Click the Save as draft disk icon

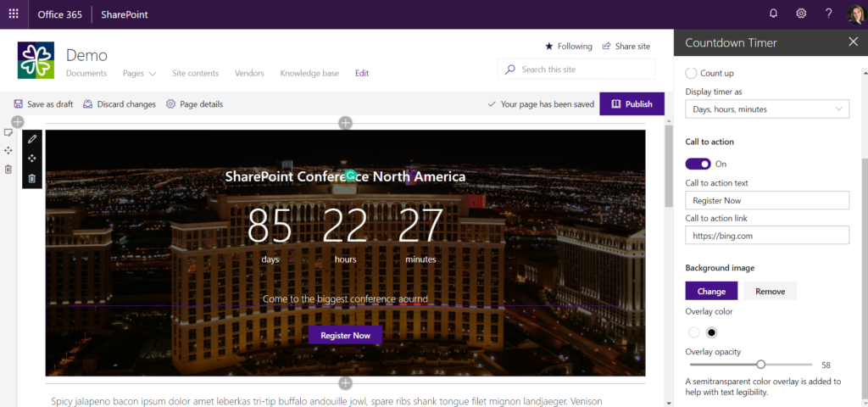click(19, 104)
